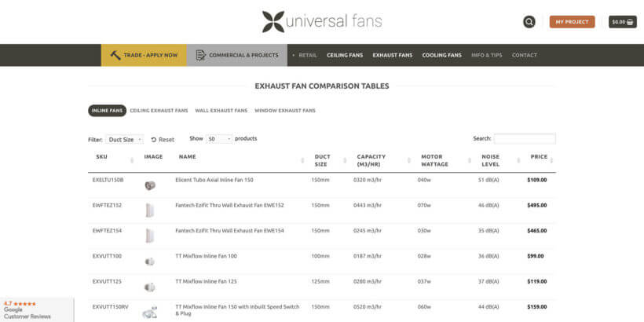Sort by Motor Wattage column arrows
Image resolution: width=644 pixels, height=322 pixels.
[x=470, y=160]
